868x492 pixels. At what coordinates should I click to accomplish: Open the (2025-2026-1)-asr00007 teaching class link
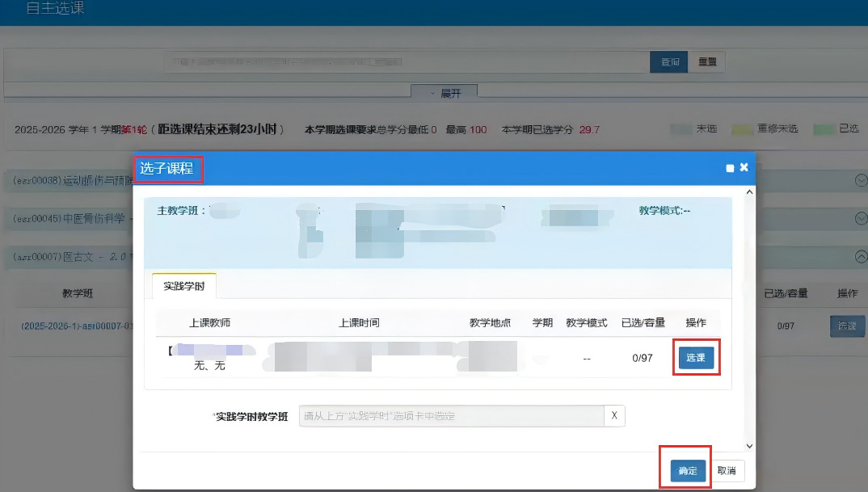(x=71, y=326)
